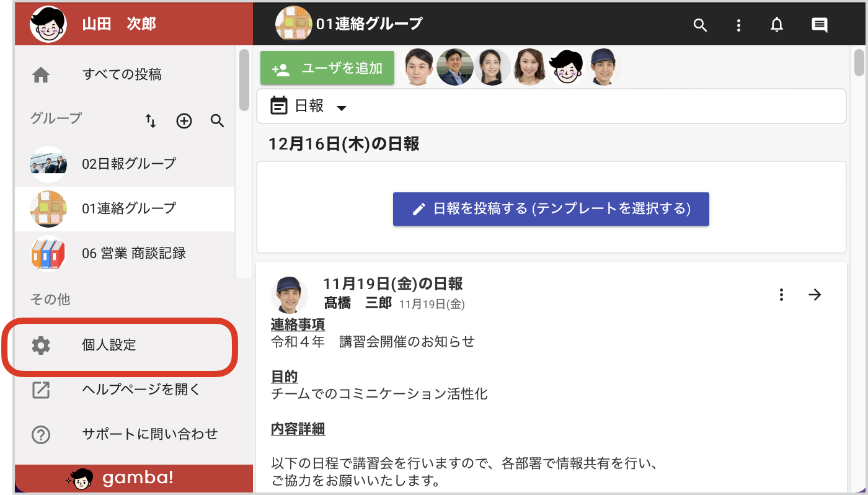Open 個人設定 menu item
This screenshot has width=868, height=495.
pyautogui.click(x=125, y=346)
